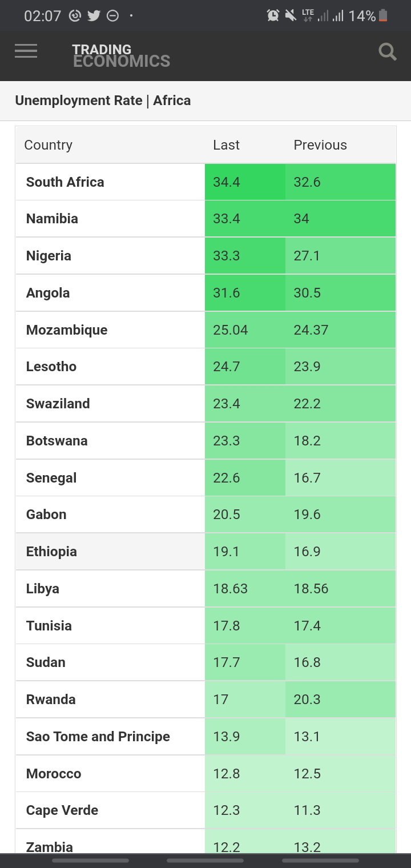
Task: Open Sao Tome and Principe link
Action: pos(98,737)
